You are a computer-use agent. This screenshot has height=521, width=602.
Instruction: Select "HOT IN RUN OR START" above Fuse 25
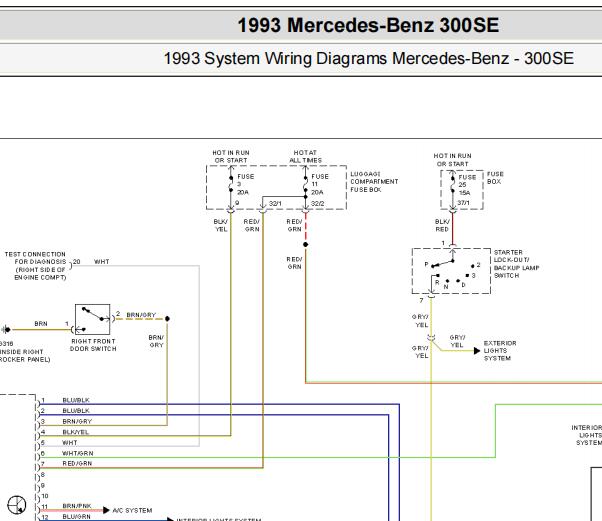click(x=452, y=160)
